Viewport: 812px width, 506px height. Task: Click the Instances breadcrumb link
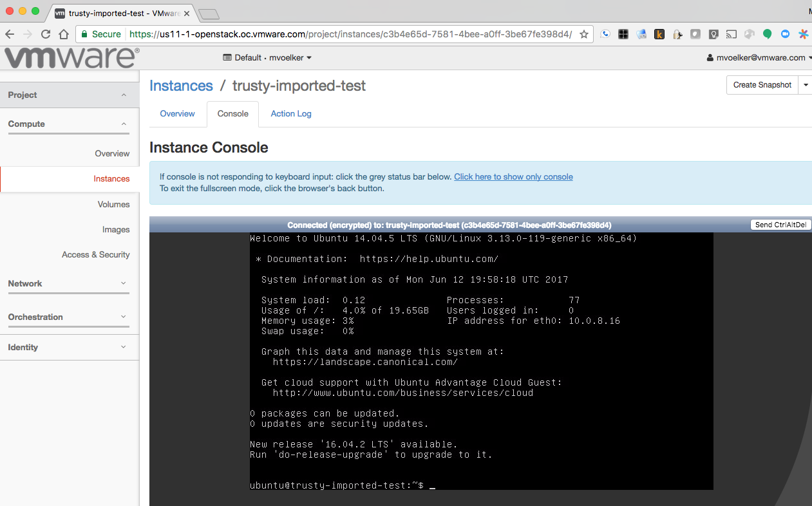[181, 86]
